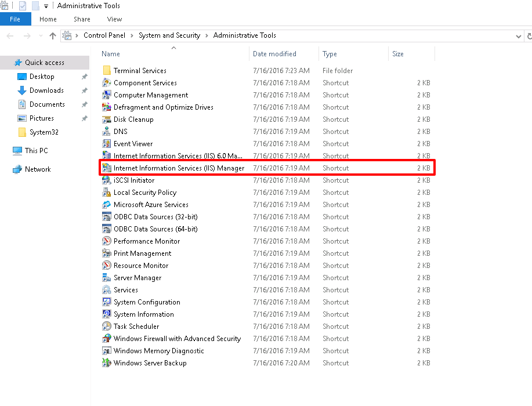Select the Print Management icon
Image resolution: width=532 pixels, height=406 pixels.
[x=107, y=253]
